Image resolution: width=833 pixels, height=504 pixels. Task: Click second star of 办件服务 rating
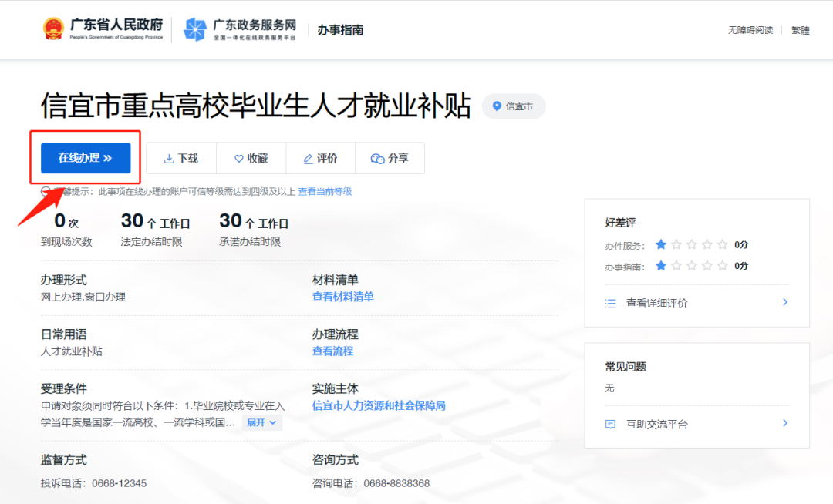(676, 244)
